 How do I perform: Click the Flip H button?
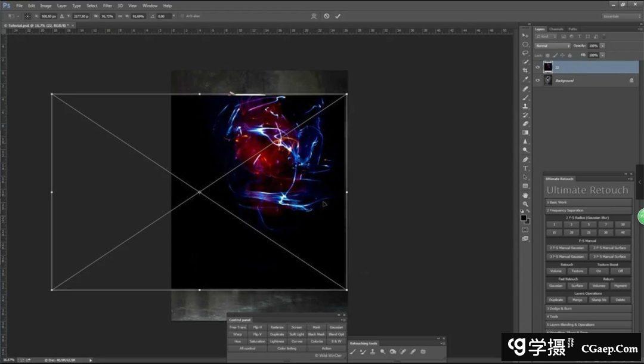[258, 327]
